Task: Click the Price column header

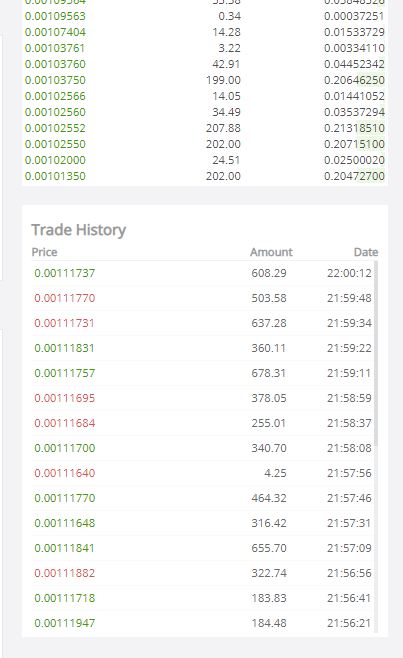Action: (x=44, y=252)
